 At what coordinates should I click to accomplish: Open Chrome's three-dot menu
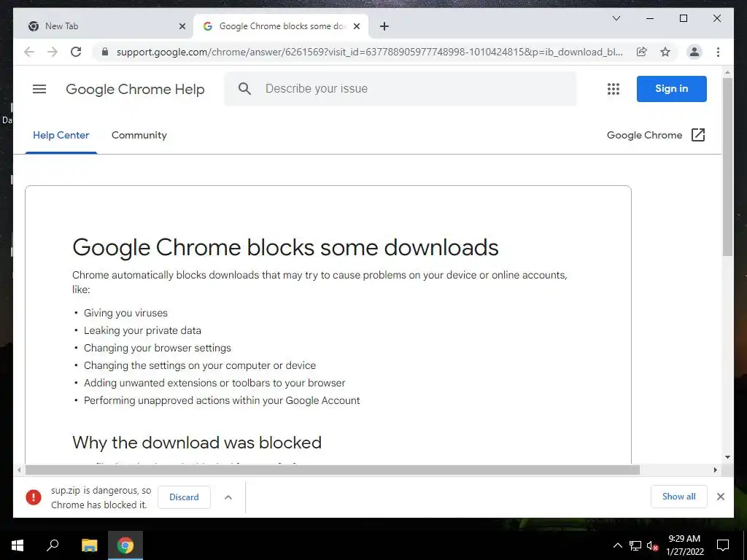[718, 52]
